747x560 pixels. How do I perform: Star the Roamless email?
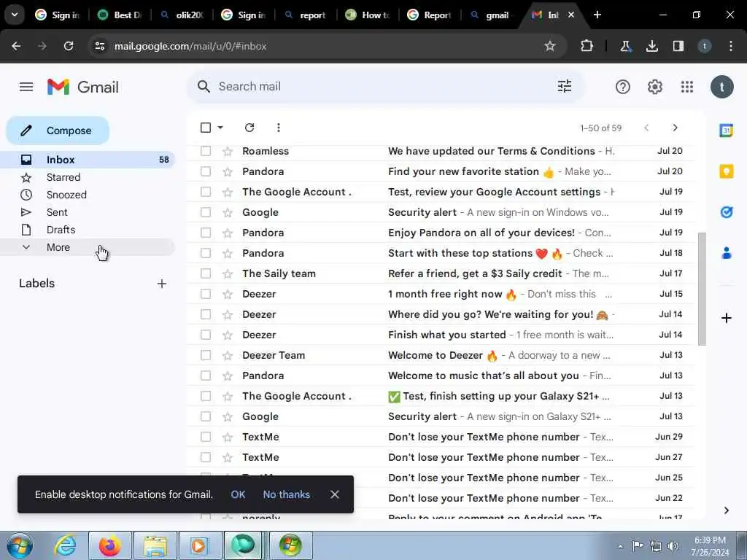point(228,152)
